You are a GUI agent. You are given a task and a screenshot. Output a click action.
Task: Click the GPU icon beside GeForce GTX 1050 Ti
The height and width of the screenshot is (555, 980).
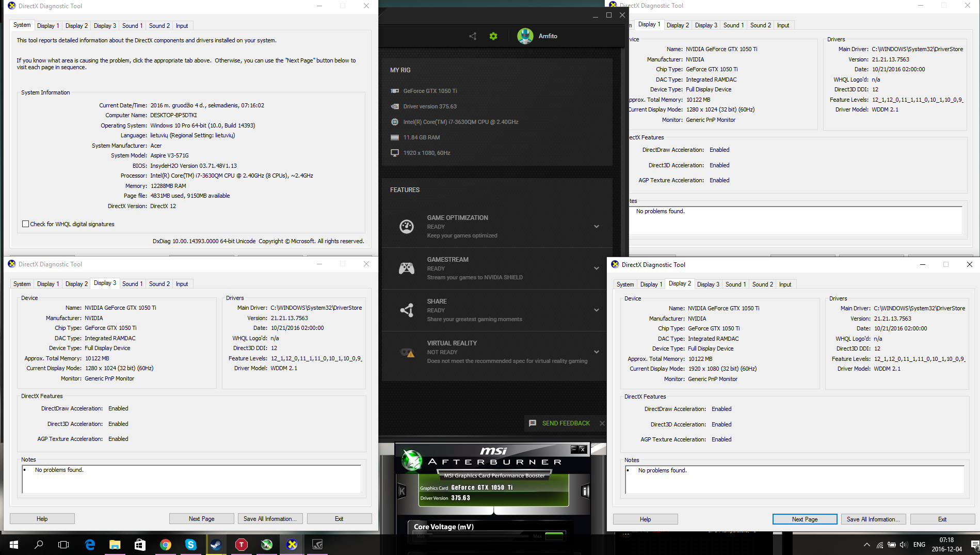(395, 91)
